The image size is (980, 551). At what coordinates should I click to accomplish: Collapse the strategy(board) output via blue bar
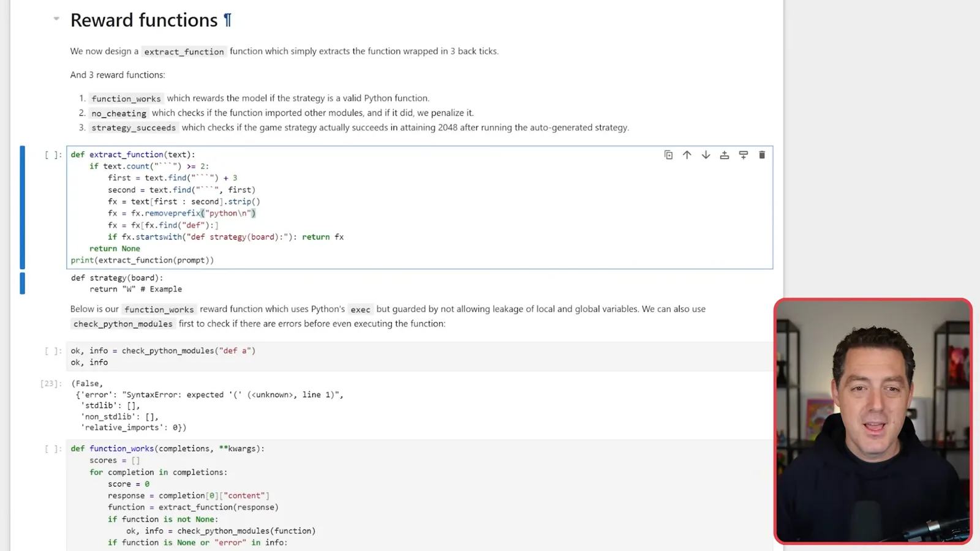23,283
